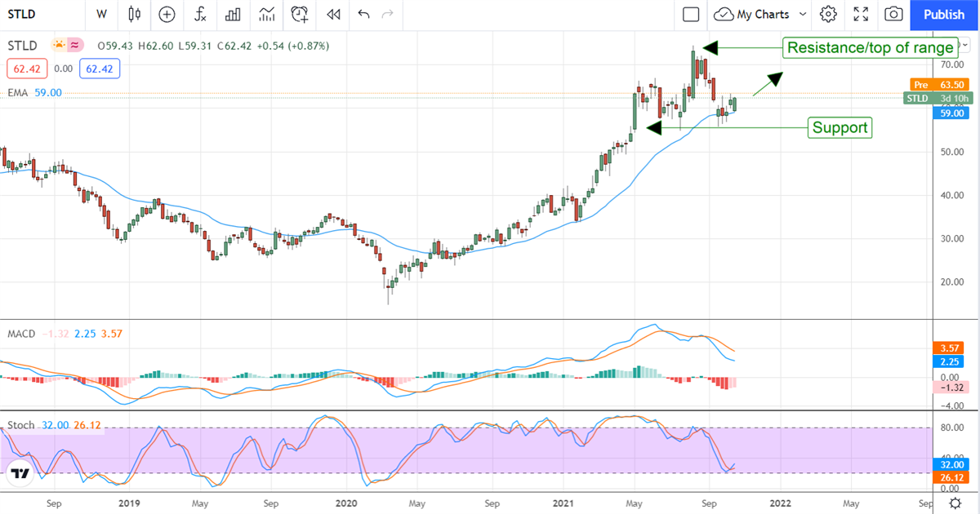Screen dimensions: 980x514
Task: Click the 2020 label on time axis
Action: (347, 503)
